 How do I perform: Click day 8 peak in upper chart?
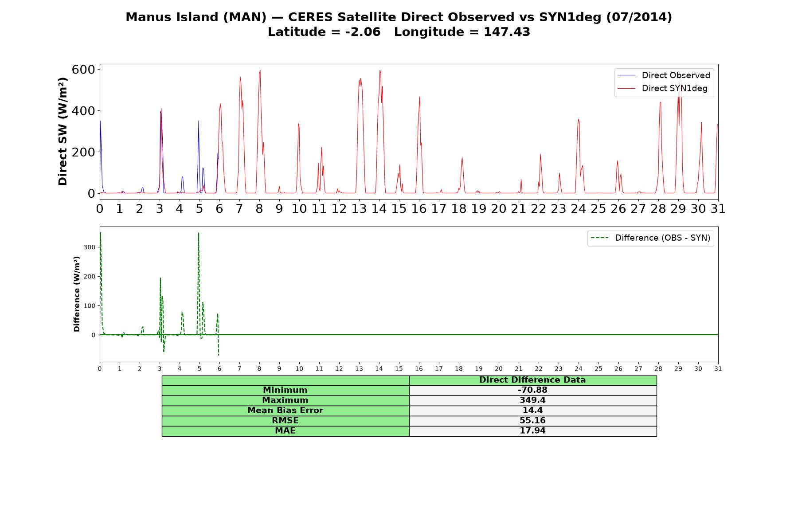260,71
